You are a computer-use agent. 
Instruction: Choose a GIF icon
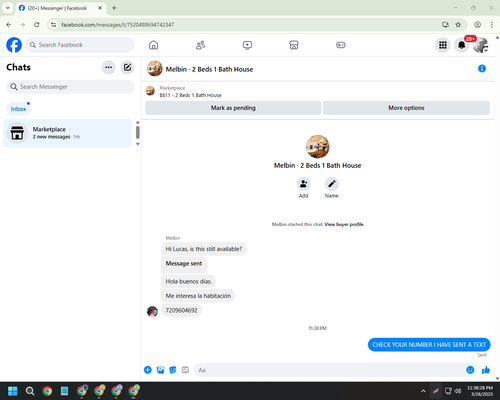pyautogui.click(x=185, y=370)
